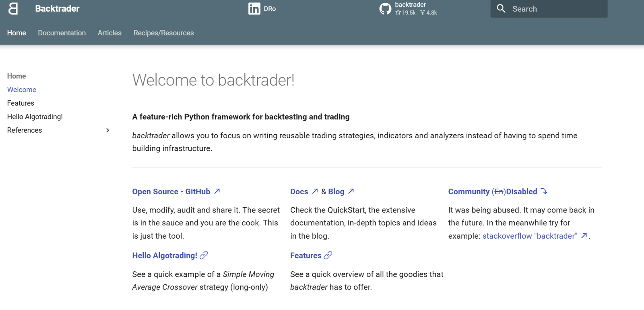Select the Home navigation tab
This screenshot has height=310, width=644.
click(17, 33)
